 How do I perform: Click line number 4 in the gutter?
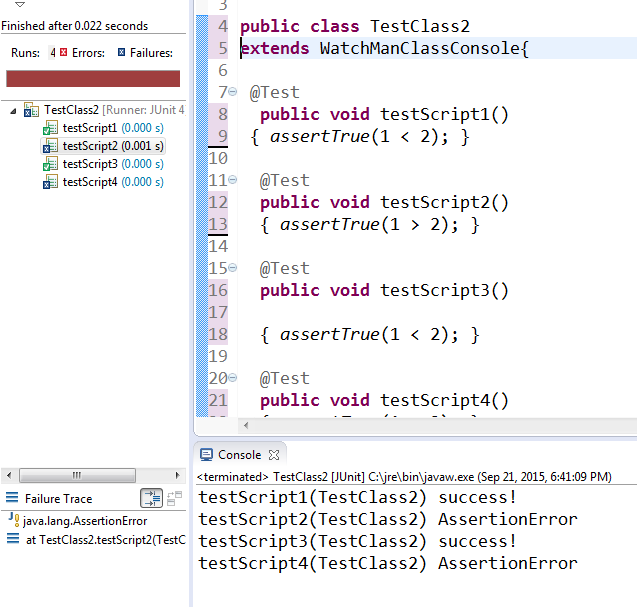coord(223,26)
